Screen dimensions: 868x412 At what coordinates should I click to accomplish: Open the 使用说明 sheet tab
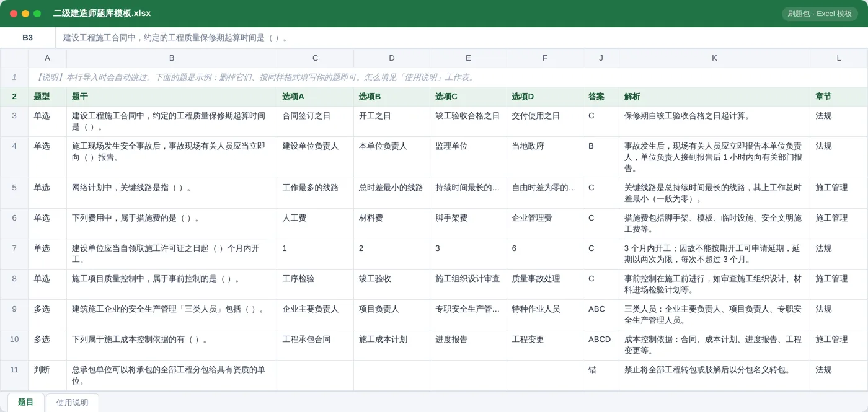tap(73, 403)
